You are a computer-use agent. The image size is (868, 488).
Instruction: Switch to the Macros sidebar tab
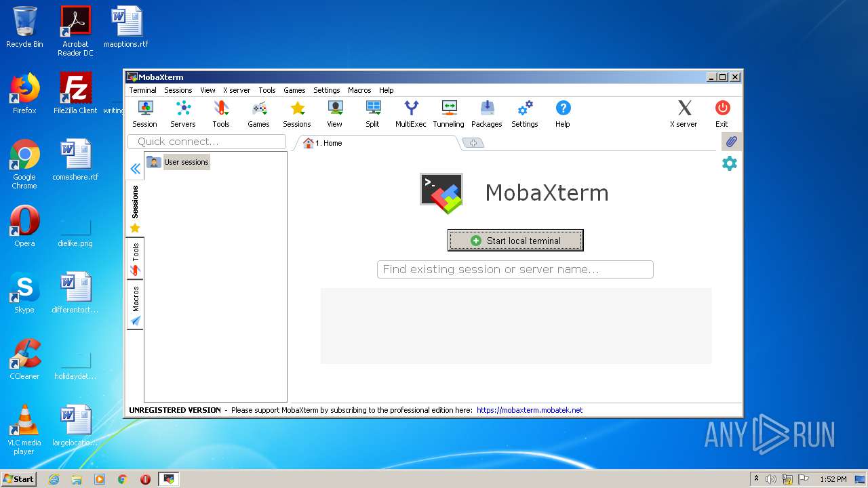135,305
